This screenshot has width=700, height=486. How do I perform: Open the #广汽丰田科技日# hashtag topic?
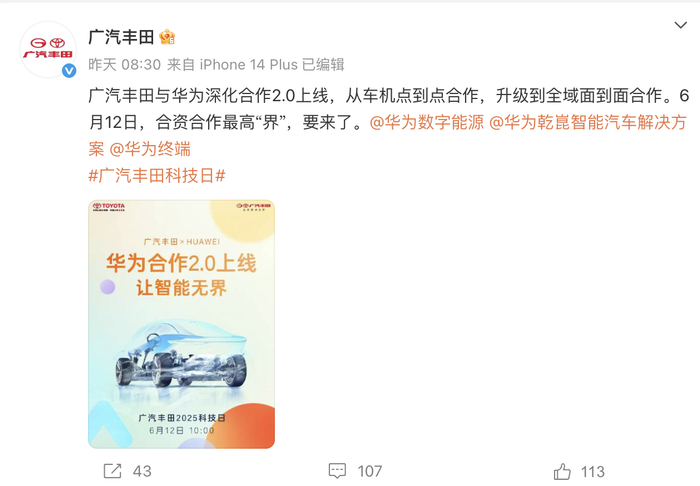point(157,175)
